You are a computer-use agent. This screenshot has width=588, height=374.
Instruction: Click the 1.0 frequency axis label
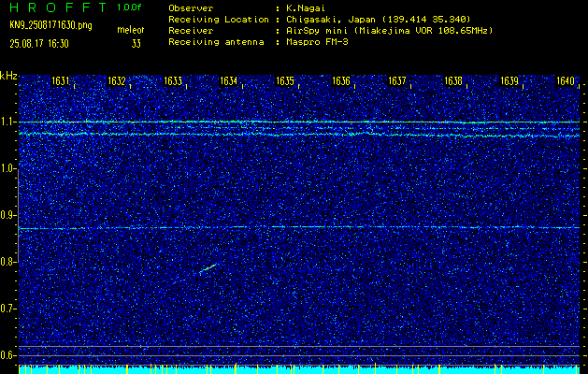click(8, 169)
